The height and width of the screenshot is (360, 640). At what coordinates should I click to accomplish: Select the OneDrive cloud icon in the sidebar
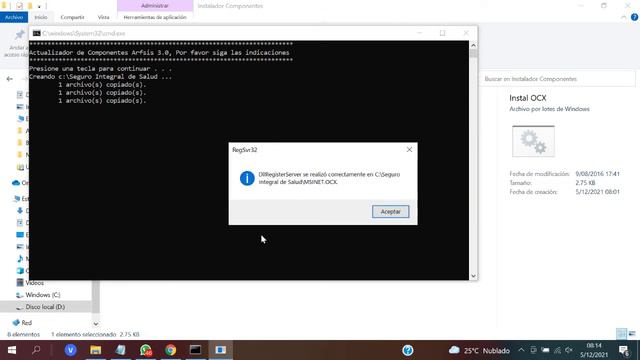pyautogui.click(x=16, y=183)
